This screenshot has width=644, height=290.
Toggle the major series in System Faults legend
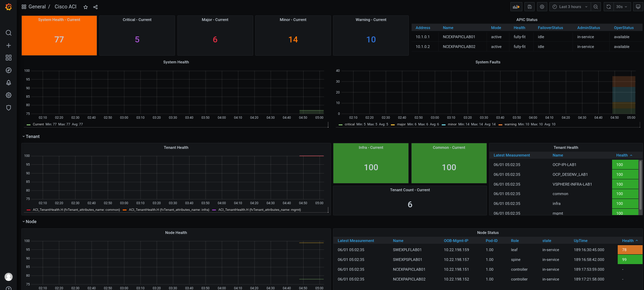click(401, 124)
